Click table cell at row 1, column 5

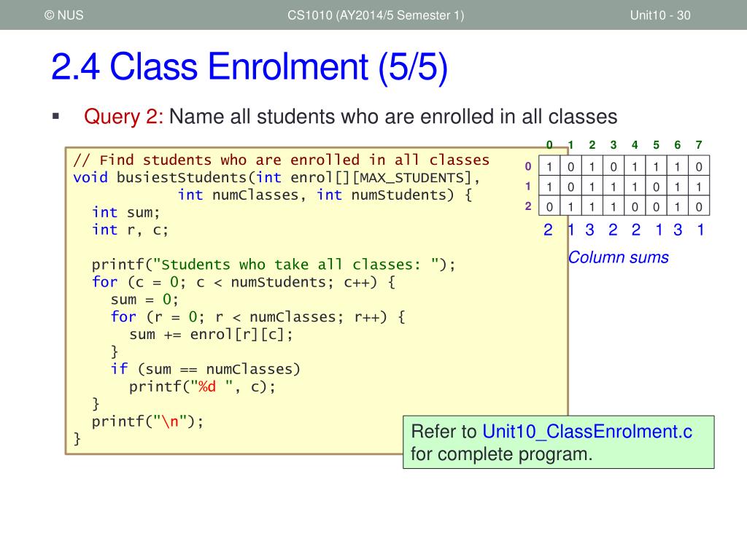656,187
